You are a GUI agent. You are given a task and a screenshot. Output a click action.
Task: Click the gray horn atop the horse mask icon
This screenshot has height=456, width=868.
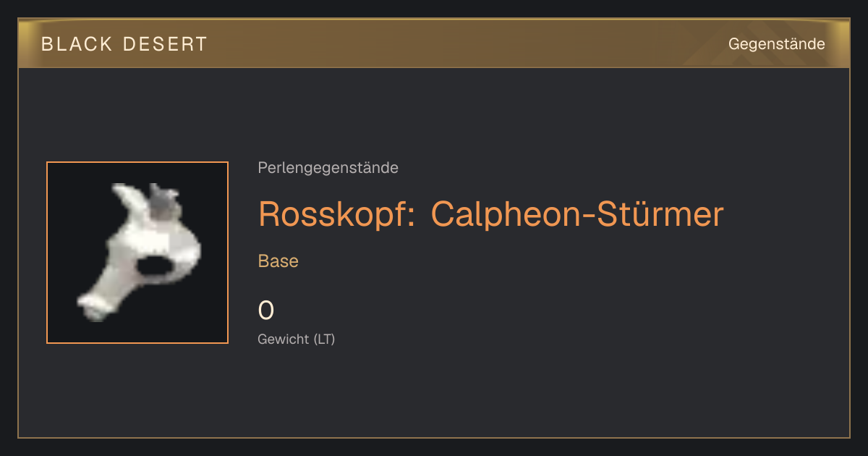click(161, 203)
